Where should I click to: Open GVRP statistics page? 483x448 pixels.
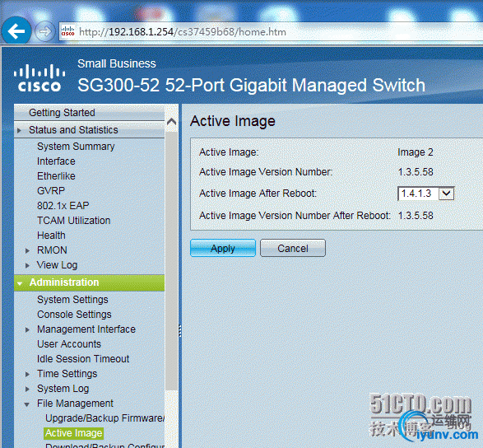[51, 190]
